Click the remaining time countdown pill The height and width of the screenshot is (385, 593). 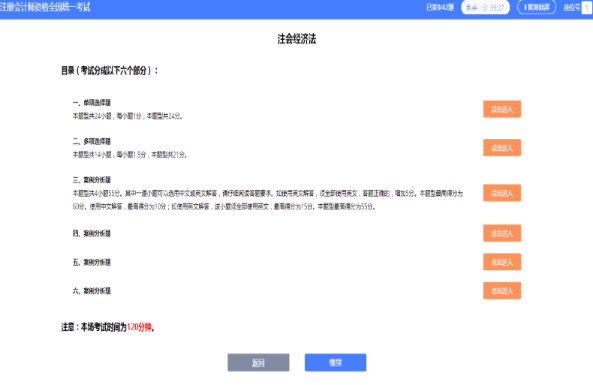pyautogui.click(x=486, y=8)
